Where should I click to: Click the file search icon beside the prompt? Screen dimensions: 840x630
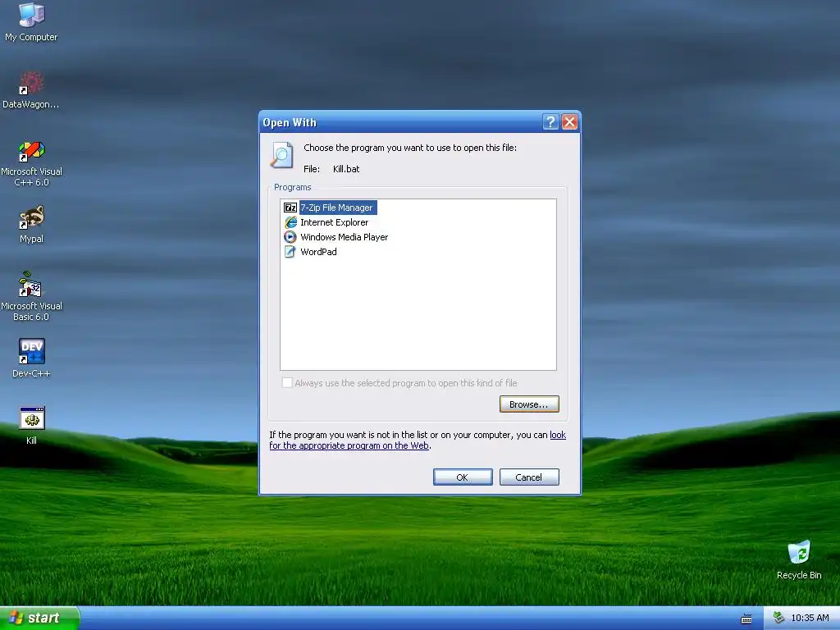coord(282,155)
